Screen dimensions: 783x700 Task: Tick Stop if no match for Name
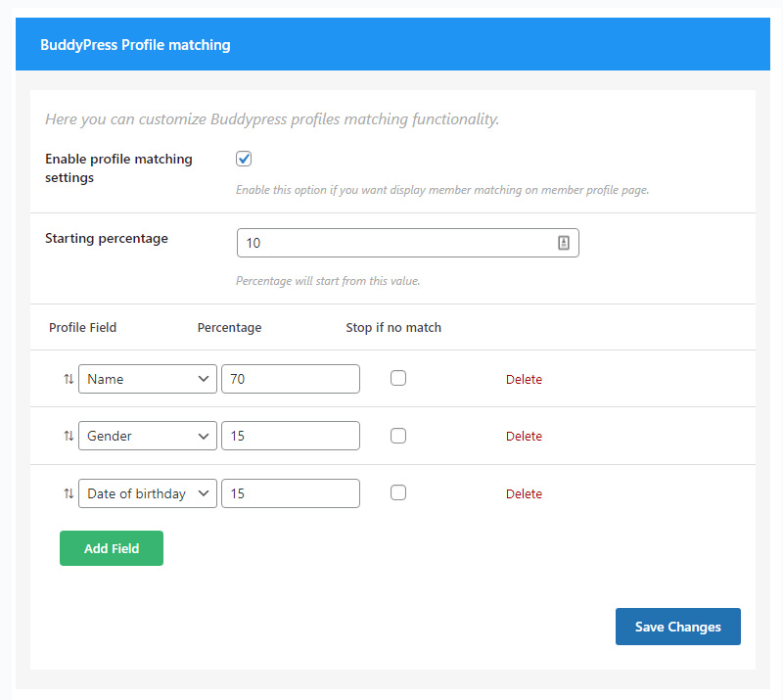click(398, 378)
